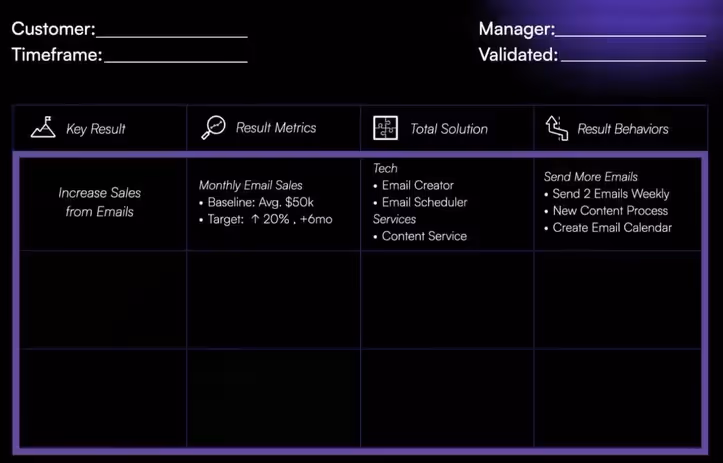Click the 'Services' subheading

pos(394,219)
